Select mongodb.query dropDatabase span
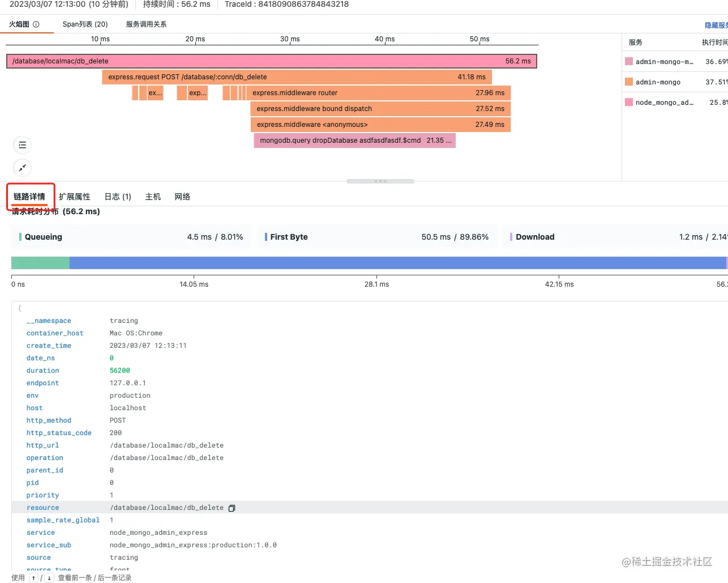This screenshot has height=583, width=728. (355, 141)
